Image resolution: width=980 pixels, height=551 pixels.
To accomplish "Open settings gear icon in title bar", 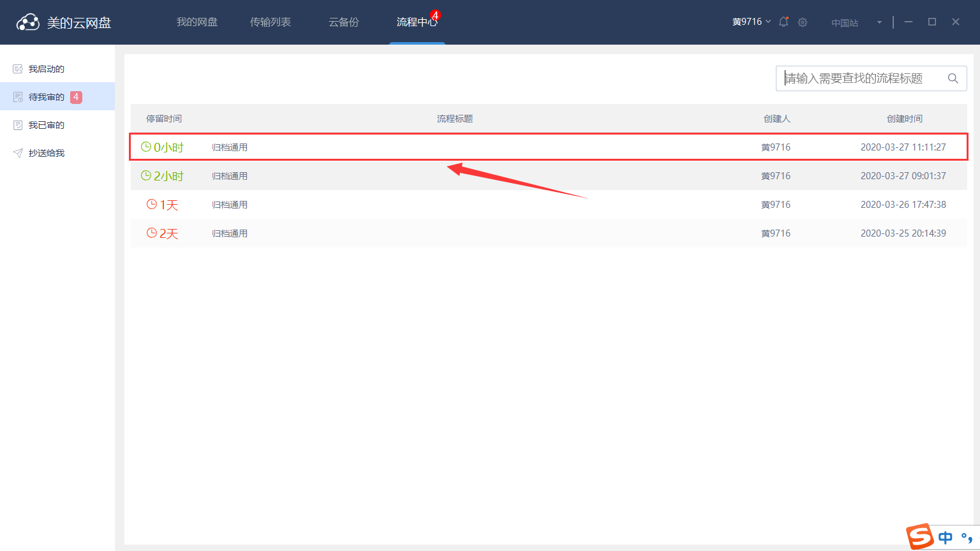I will coord(803,22).
